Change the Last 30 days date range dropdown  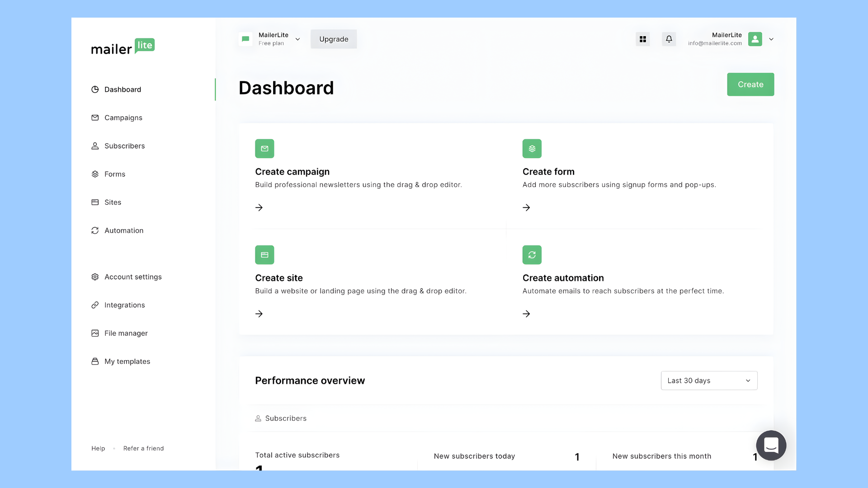click(708, 380)
